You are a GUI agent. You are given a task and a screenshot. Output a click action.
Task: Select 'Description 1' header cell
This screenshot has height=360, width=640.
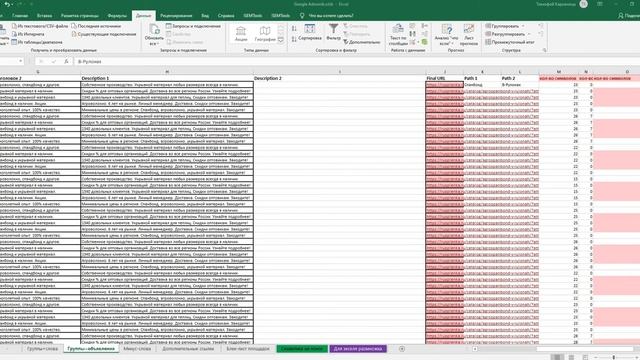167,78
